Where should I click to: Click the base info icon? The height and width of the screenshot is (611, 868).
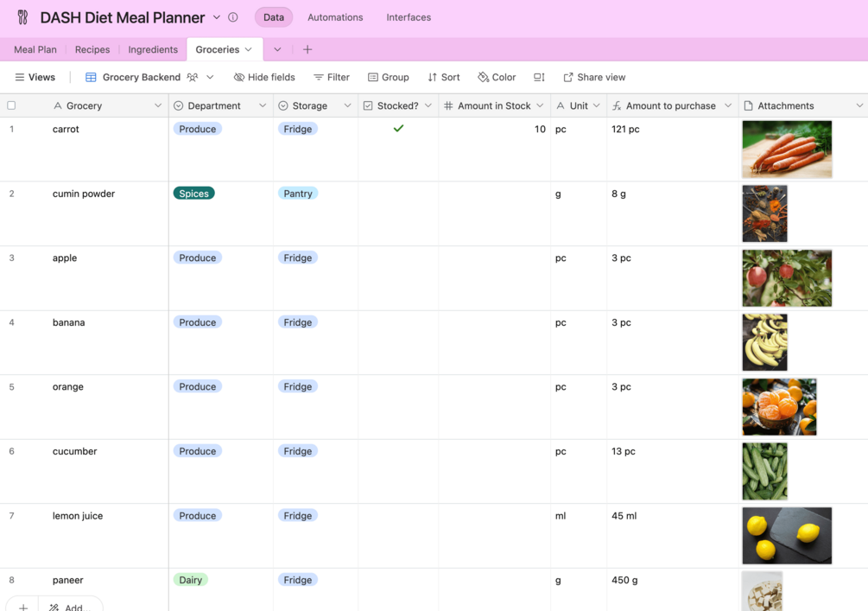tap(233, 17)
